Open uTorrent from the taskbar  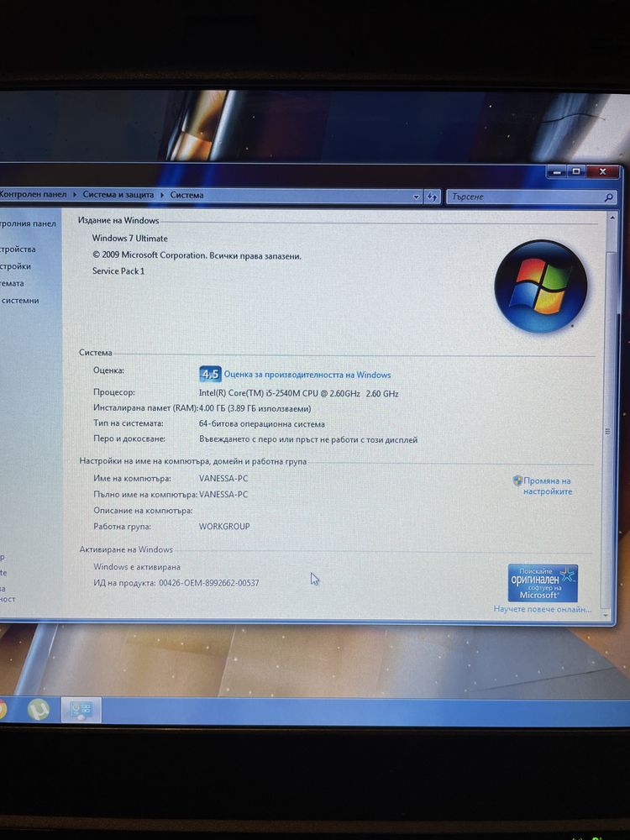(x=39, y=710)
